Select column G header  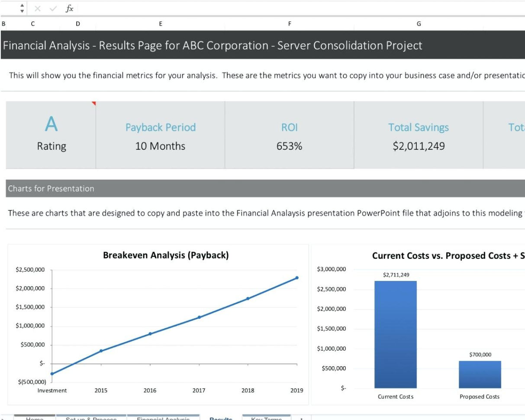[x=419, y=24]
